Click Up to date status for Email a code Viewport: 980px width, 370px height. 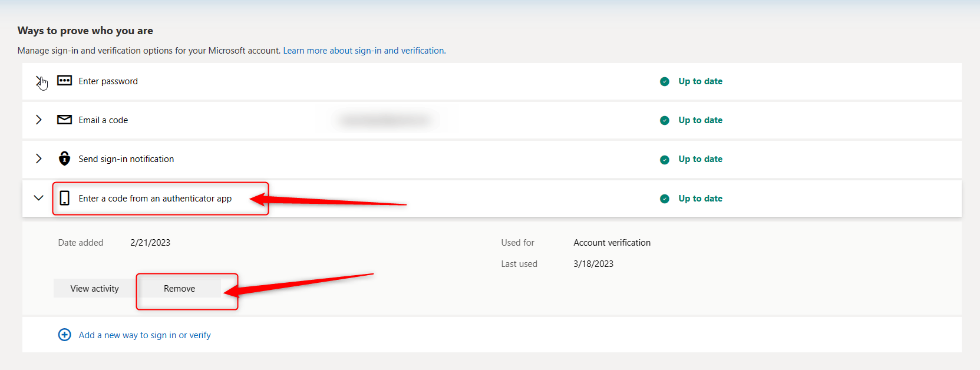[700, 120]
